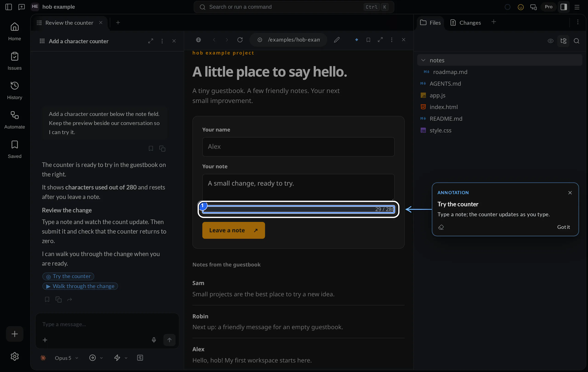The height and width of the screenshot is (372, 588).
Task: Open the lightning bolt options dropdown
Action: click(x=121, y=358)
